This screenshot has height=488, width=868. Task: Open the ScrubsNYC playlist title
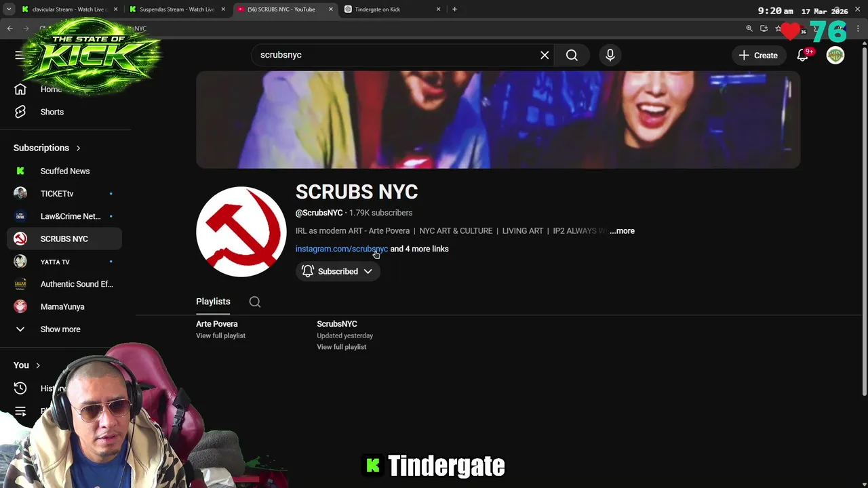337,324
